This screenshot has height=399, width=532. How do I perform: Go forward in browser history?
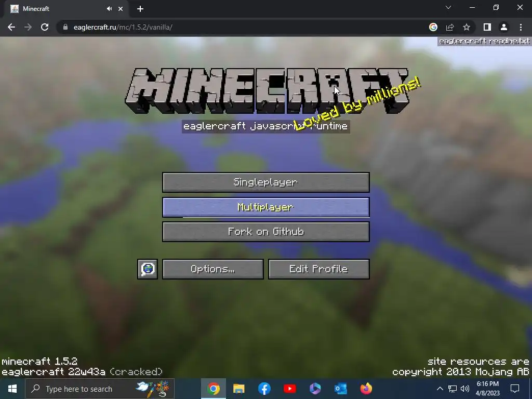point(28,27)
